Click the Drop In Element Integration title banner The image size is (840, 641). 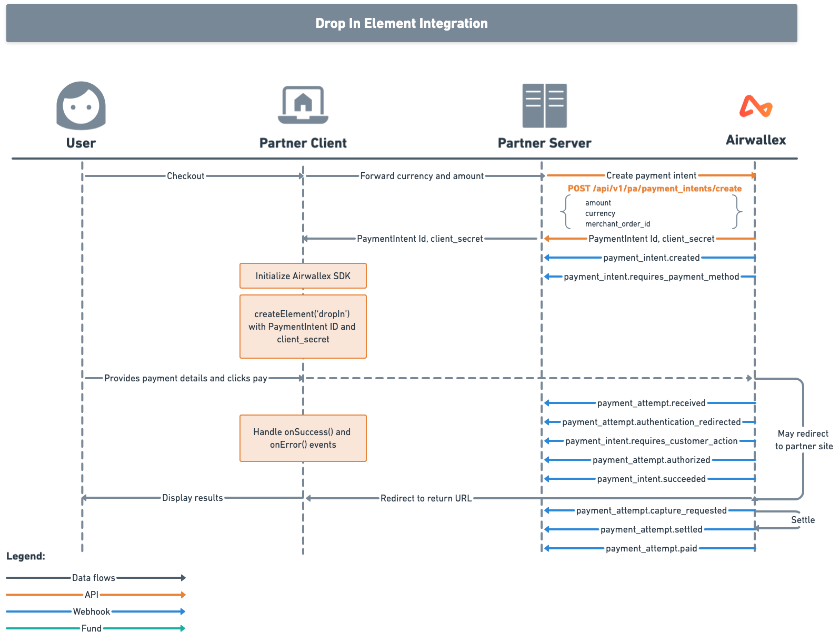[402, 23]
